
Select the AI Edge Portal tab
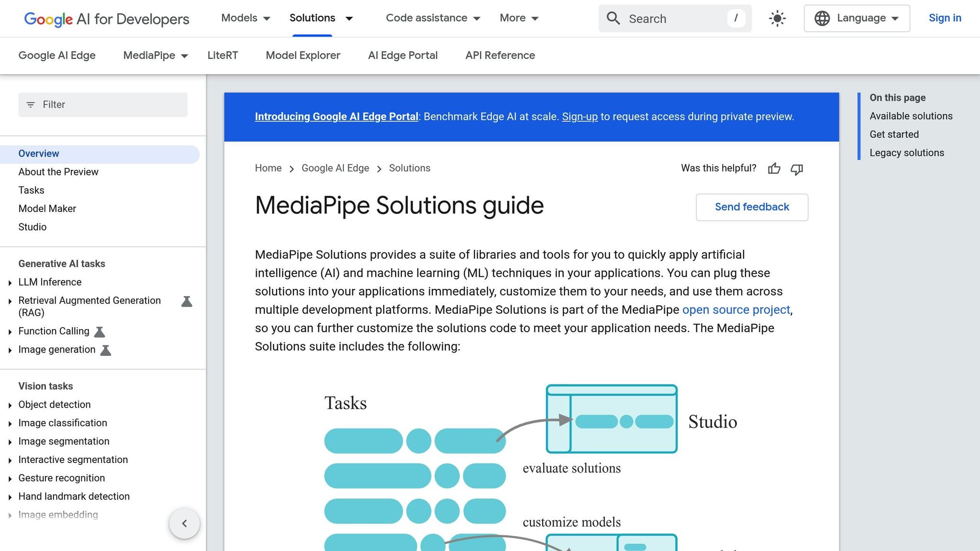[x=403, y=55]
